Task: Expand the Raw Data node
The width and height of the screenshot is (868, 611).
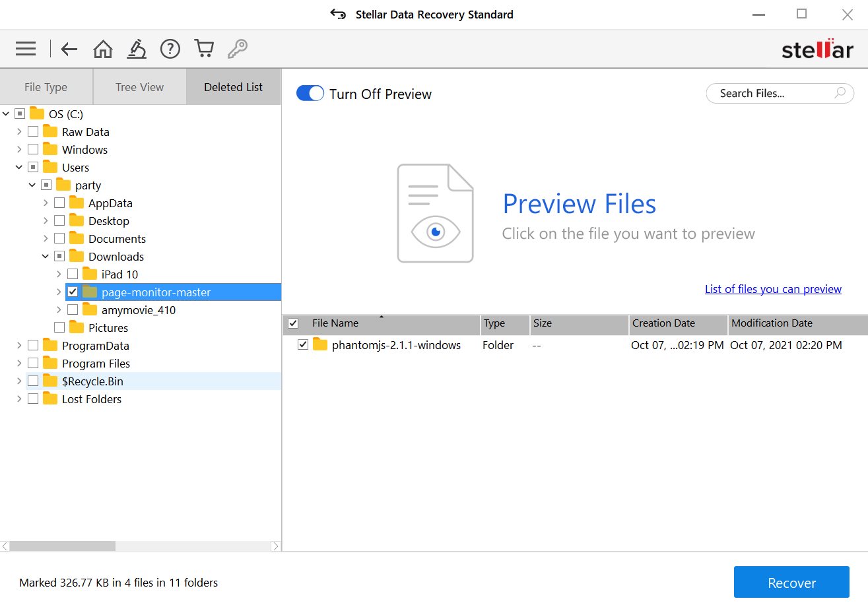Action: (19, 131)
